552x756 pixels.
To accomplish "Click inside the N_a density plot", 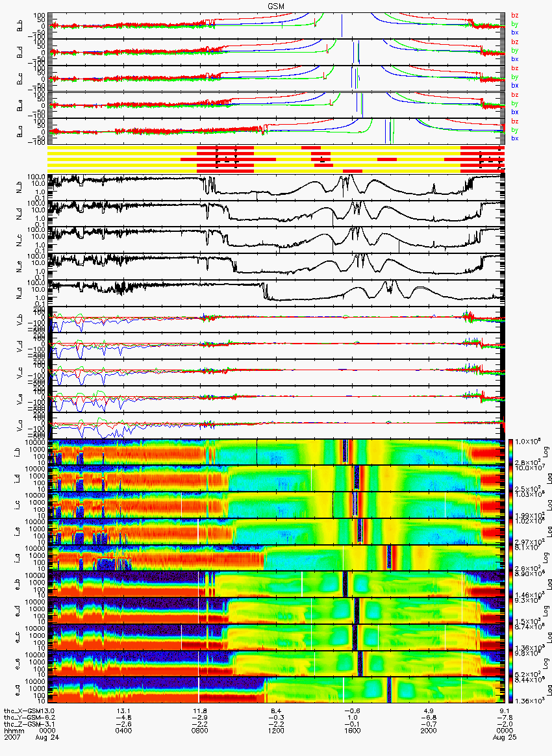I will pyautogui.click(x=276, y=293).
